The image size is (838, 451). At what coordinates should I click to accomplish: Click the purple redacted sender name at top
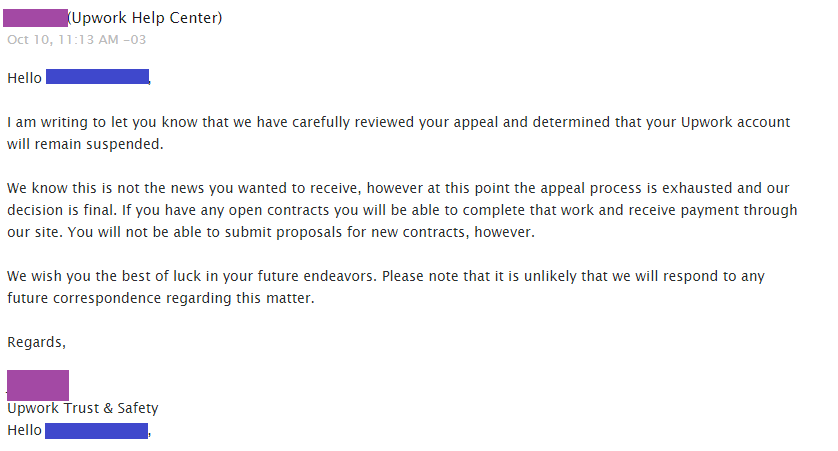coord(36,18)
